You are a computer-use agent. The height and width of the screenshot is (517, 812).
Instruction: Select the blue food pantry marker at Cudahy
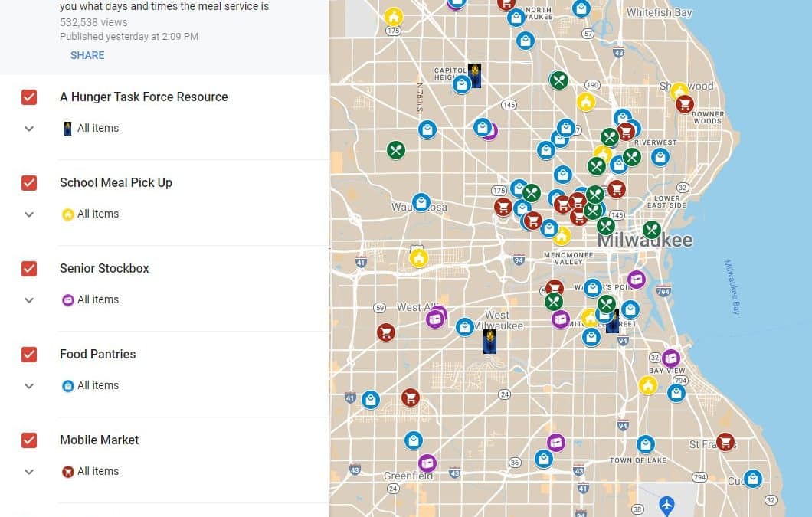point(752,479)
